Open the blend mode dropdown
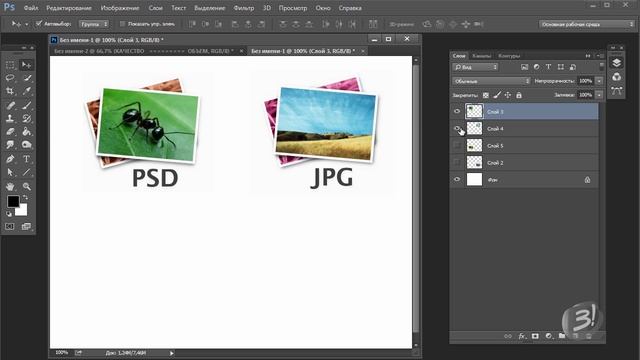Image resolution: width=640 pixels, height=360 pixels. [491, 81]
